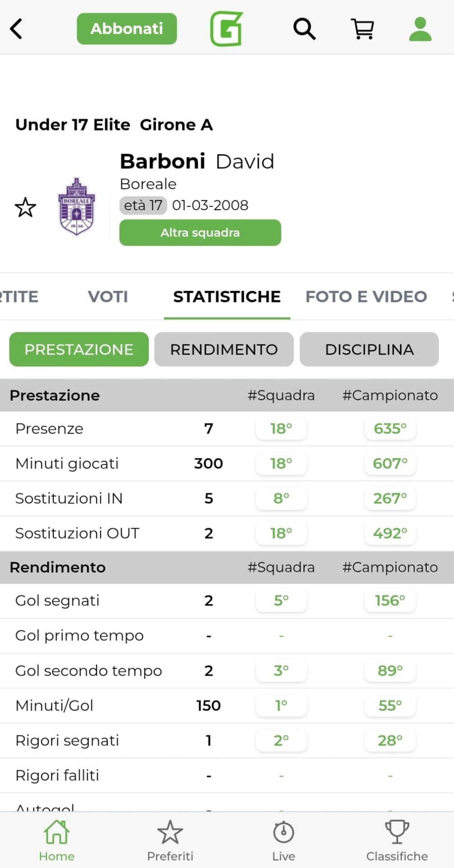Open the user profile icon
This screenshot has width=454, height=868.
[420, 29]
